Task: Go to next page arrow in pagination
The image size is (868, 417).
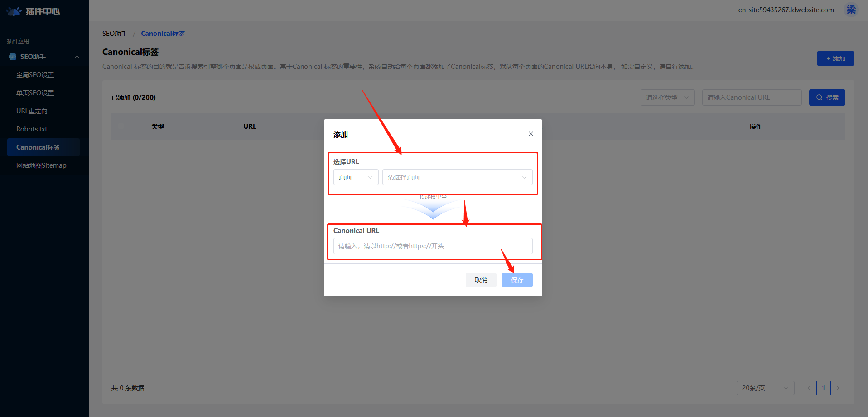Action: (838, 388)
